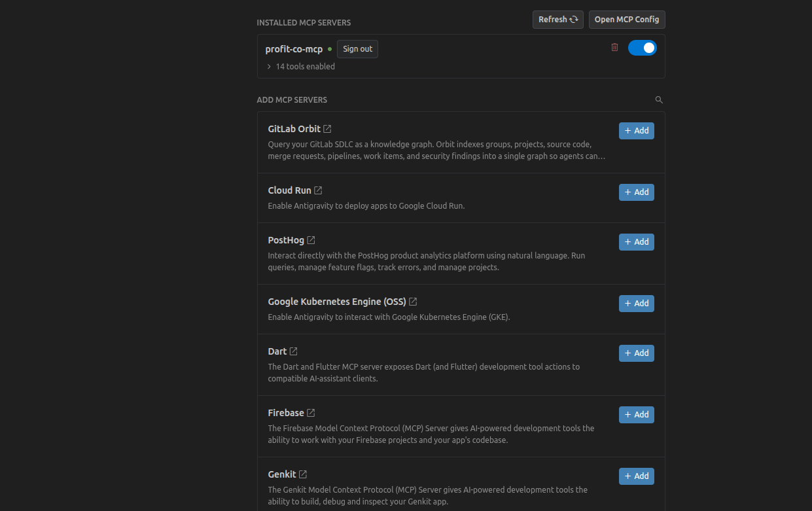Open the Google Kubernetes Engine external link icon
812x511 pixels.
413,302
